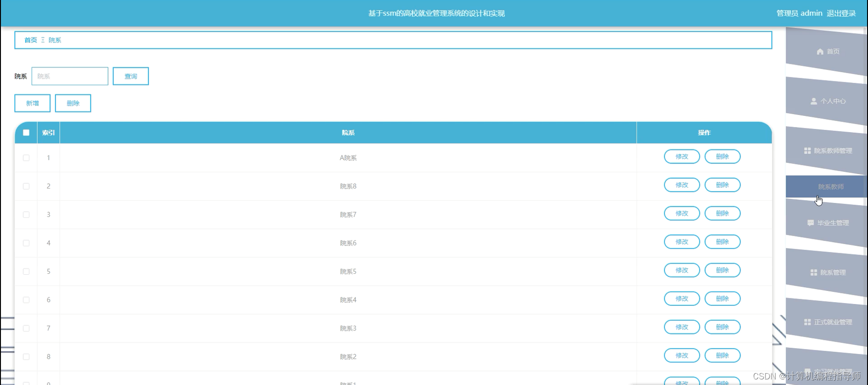Click the 退出登录 logout link
Viewport: 868px width, 385px height.
(841, 14)
